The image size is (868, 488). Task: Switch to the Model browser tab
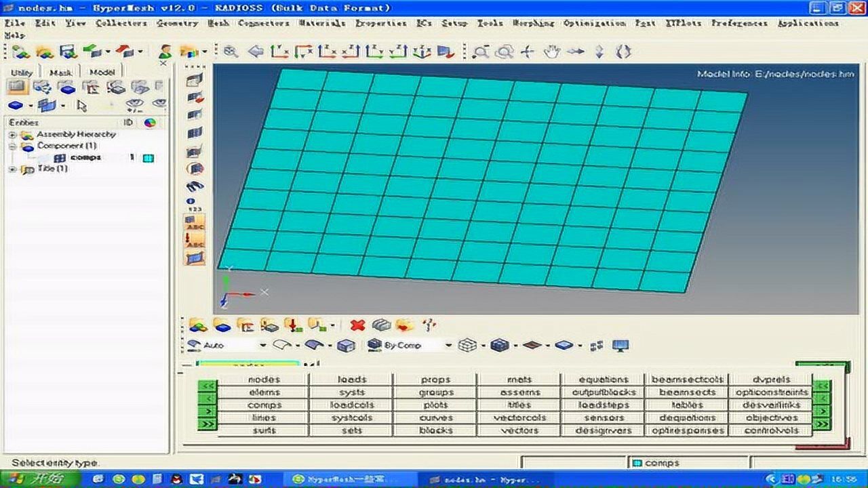coord(102,73)
